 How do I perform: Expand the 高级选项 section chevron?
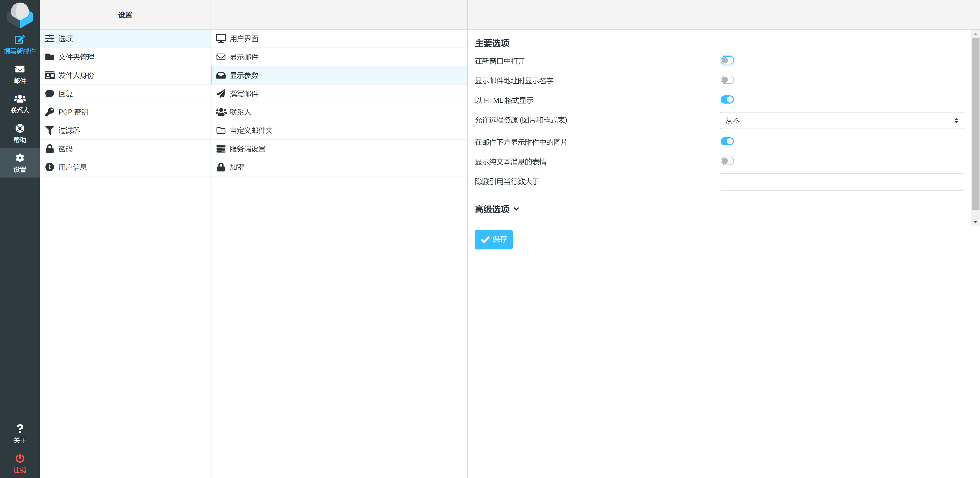pos(516,209)
